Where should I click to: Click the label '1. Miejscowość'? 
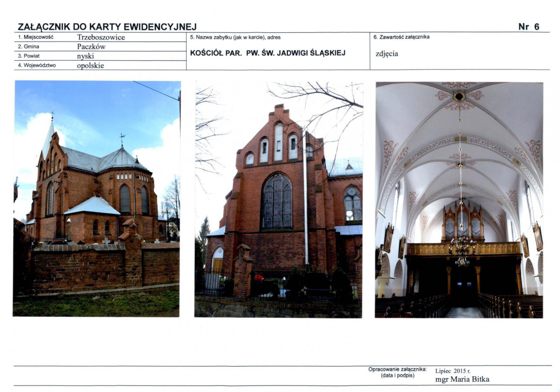point(35,37)
